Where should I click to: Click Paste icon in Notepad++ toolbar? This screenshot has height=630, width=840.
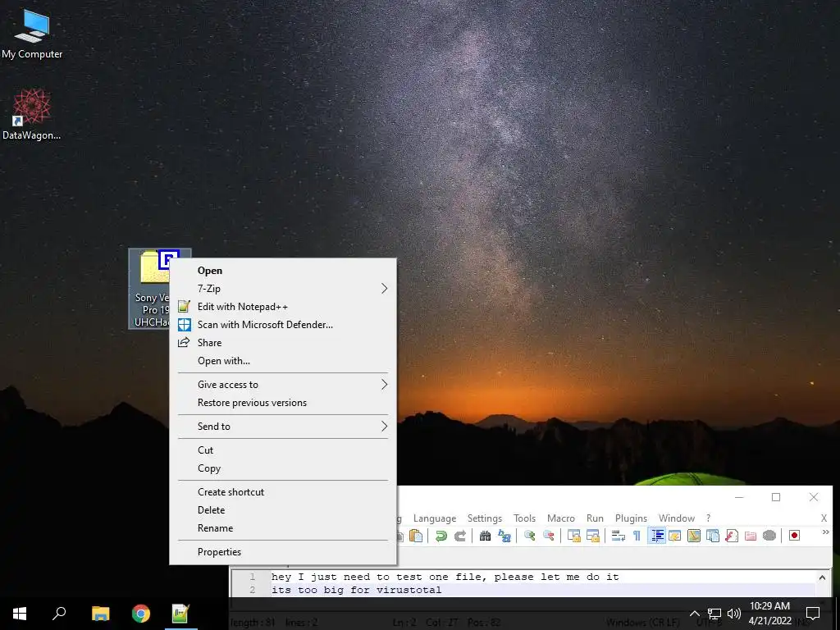[x=416, y=536]
